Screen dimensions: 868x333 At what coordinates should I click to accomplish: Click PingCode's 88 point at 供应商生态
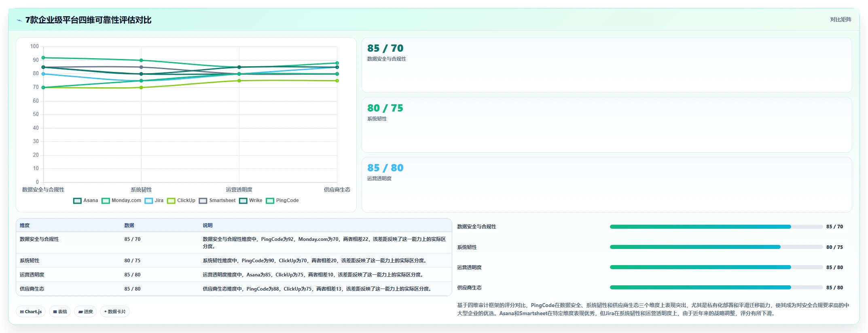337,63
